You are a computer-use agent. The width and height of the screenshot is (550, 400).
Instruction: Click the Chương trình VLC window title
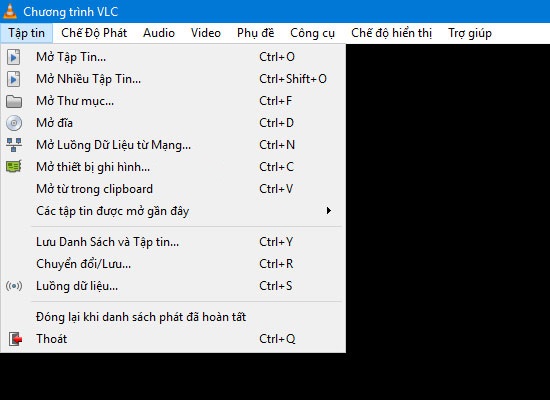tap(71, 12)
